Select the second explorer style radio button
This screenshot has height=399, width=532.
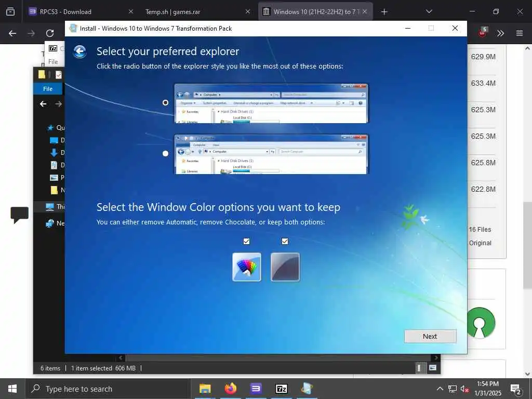tap(165, 153)
